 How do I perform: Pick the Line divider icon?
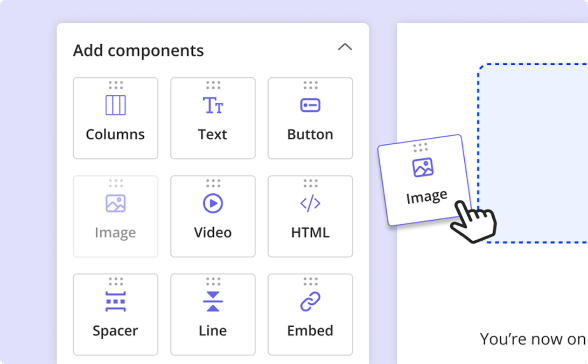213,301
